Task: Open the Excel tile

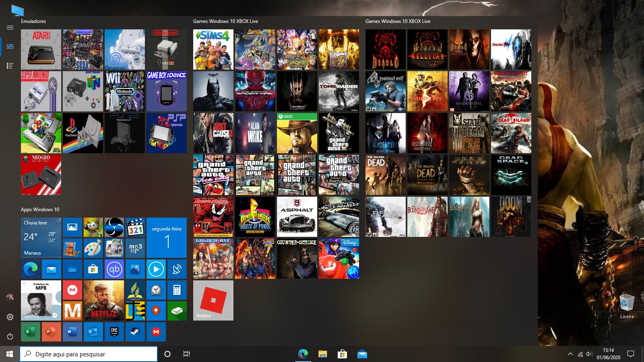Action: [x=30, y=332]
